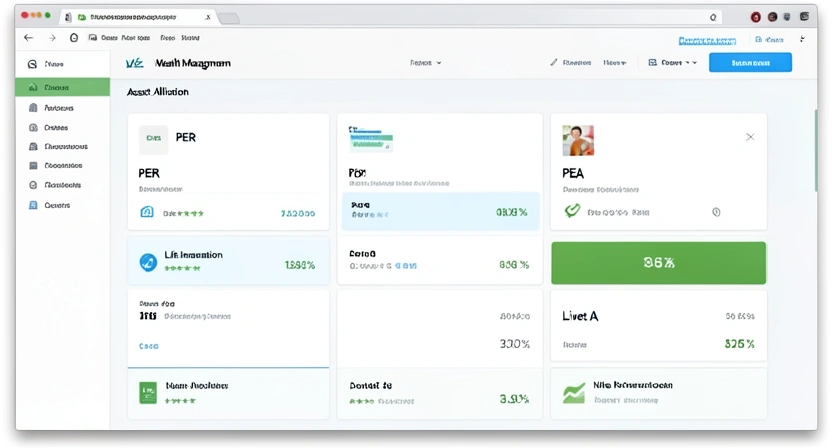The height and width of the screenshot is (448, 832).
Task: Click the green checkmark icon in the PEA card
Action: [572, 211]
